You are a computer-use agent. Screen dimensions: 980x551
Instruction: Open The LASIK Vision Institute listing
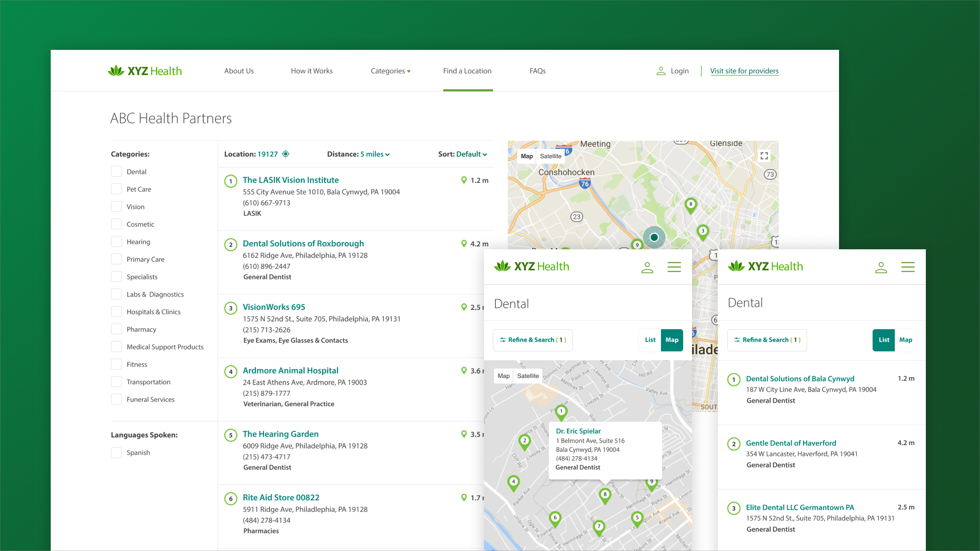[291, 180]
